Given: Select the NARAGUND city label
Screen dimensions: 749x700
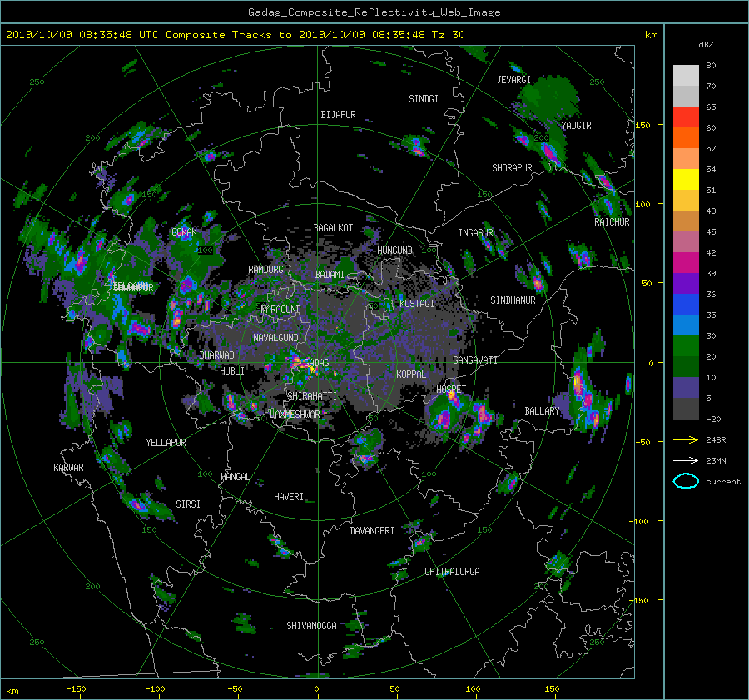Looking at the screenshot, I should (x=281, y=310).
